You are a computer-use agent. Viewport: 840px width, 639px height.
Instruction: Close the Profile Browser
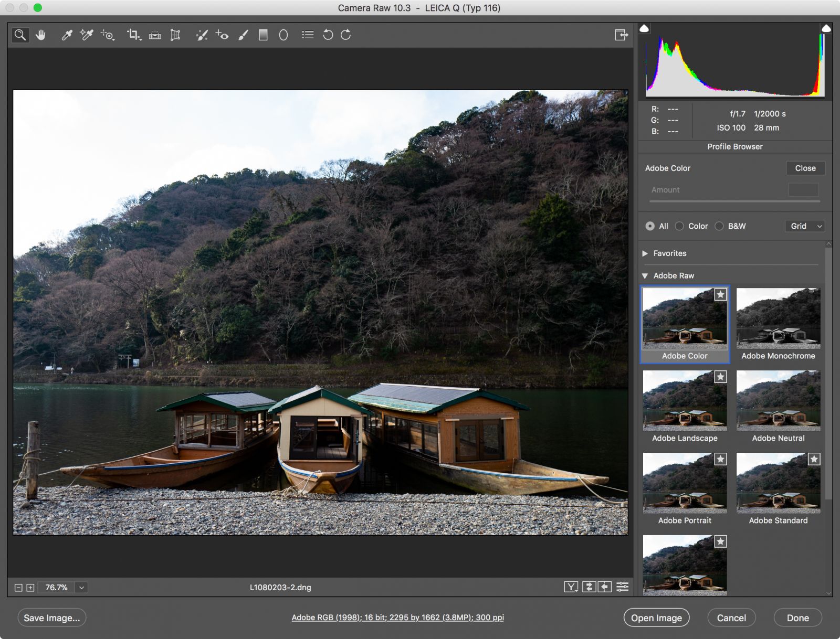805,168
